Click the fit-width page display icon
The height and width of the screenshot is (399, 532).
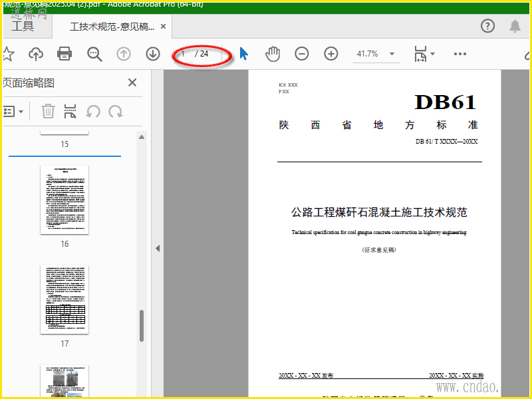pos(420,54)
